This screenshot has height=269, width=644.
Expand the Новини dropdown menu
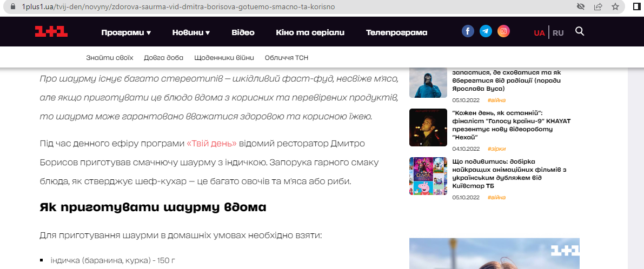(191, 32)
